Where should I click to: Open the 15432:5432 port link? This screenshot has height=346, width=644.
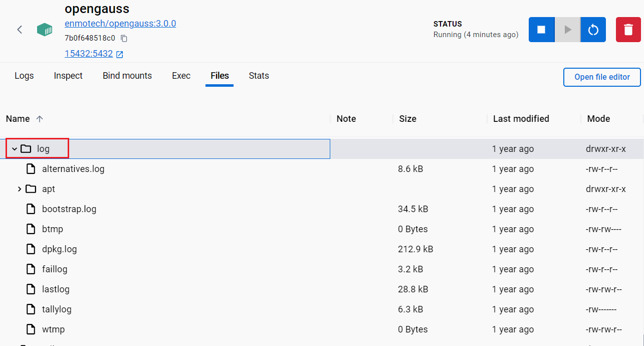point(89,54)
